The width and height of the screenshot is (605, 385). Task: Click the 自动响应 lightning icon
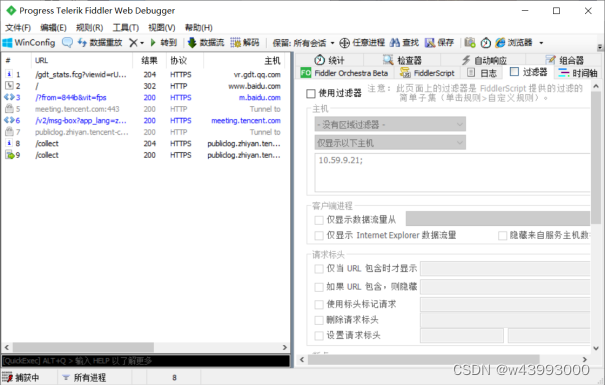(466, 60)
